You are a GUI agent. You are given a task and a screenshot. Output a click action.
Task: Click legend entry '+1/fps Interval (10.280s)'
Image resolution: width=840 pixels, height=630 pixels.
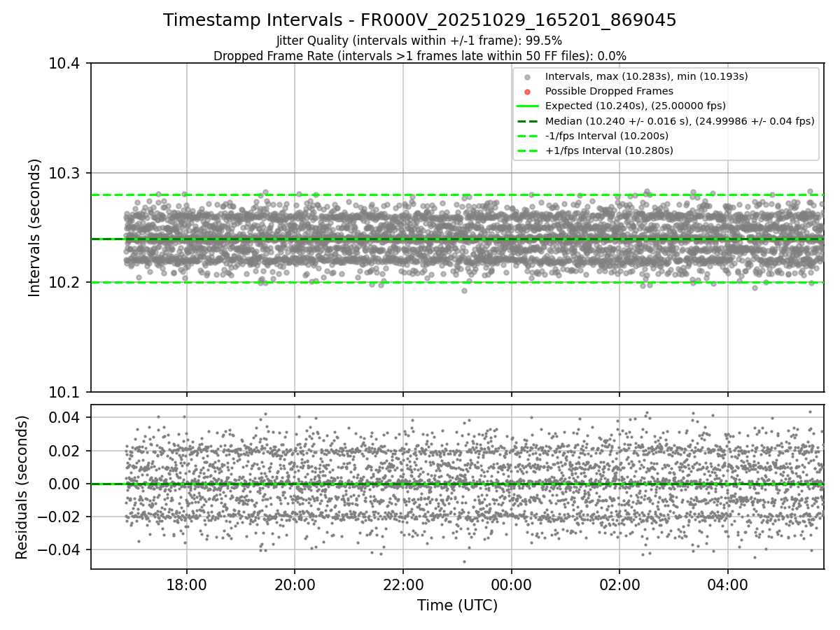click(608, 150)
